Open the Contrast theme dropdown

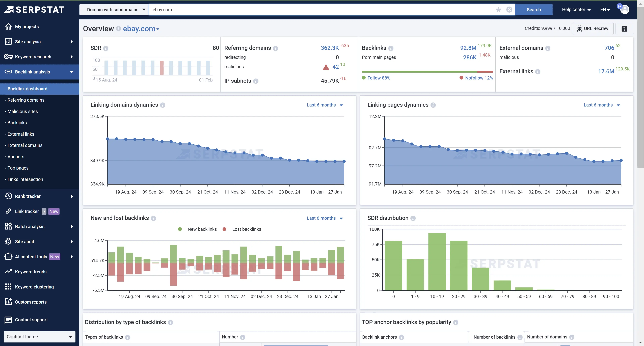pyautogui.click(x=40, y=337)
